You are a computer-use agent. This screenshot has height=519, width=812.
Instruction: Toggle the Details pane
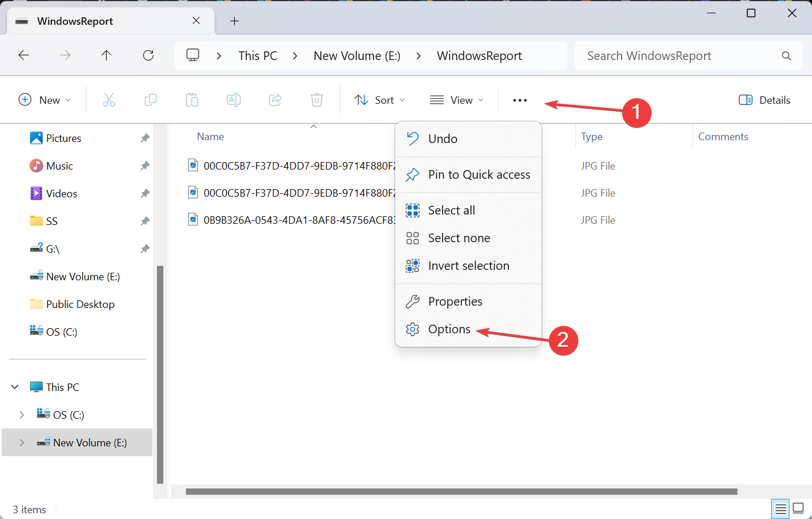pyautogui.click(x=765, y=100)
